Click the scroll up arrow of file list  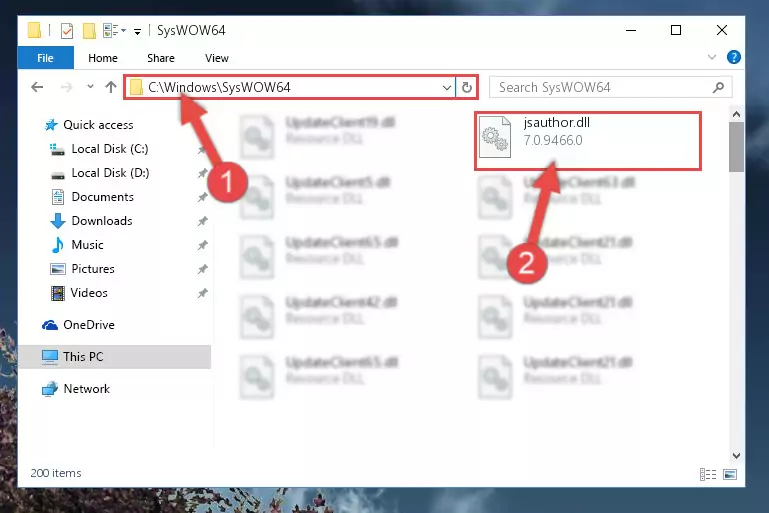[x=736, y=114]
